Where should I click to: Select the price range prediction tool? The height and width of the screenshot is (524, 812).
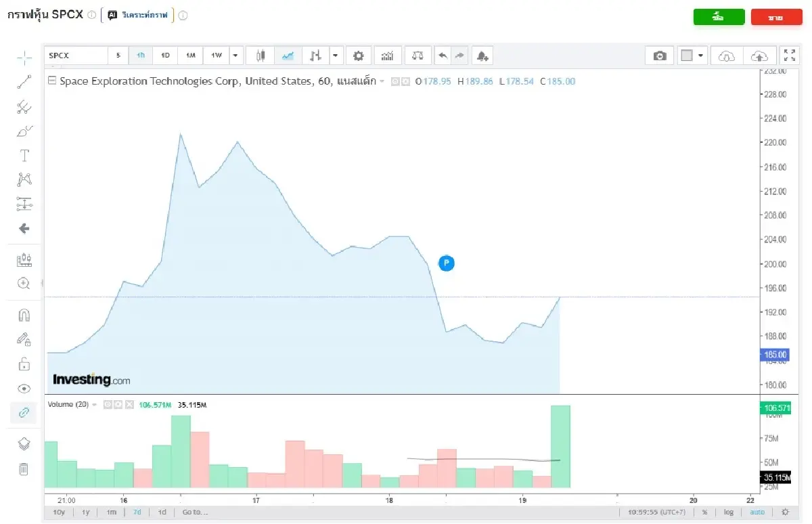click(24, 204)
